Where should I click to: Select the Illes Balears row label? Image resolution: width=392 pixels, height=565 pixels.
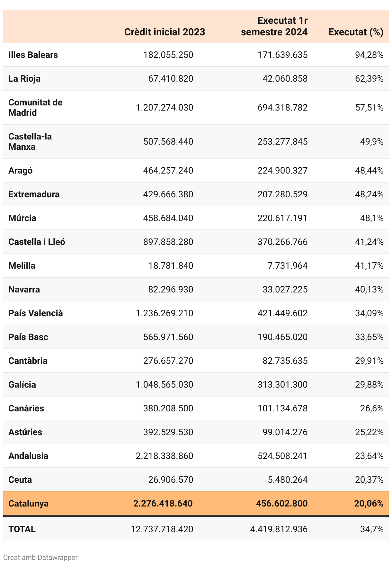(x=33, y=55)
